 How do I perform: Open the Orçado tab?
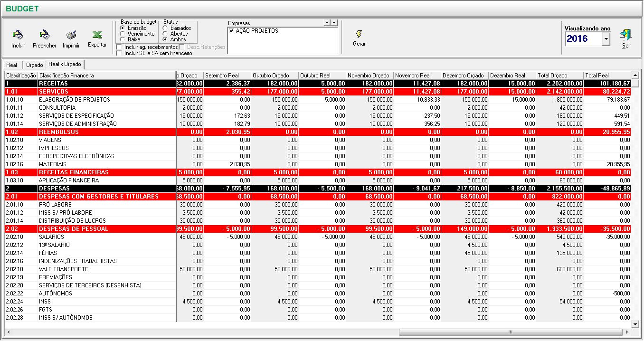(34, 65)
